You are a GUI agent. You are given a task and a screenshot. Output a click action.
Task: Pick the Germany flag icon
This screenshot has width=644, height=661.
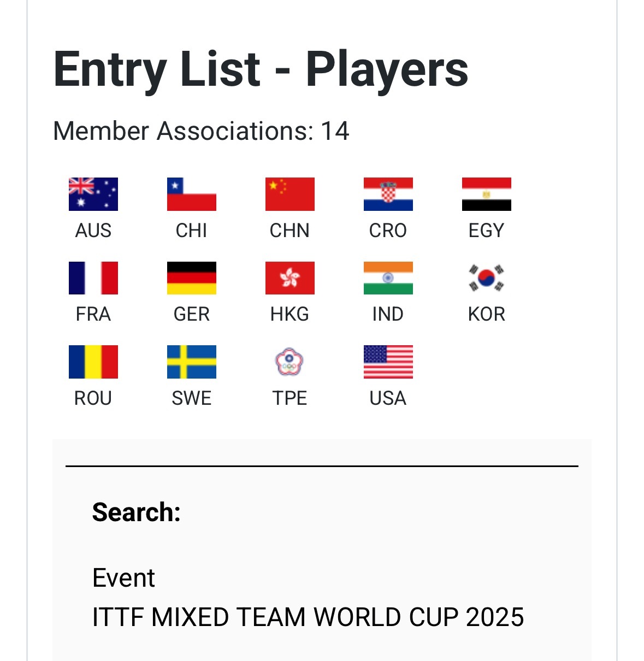pos(192,278)
